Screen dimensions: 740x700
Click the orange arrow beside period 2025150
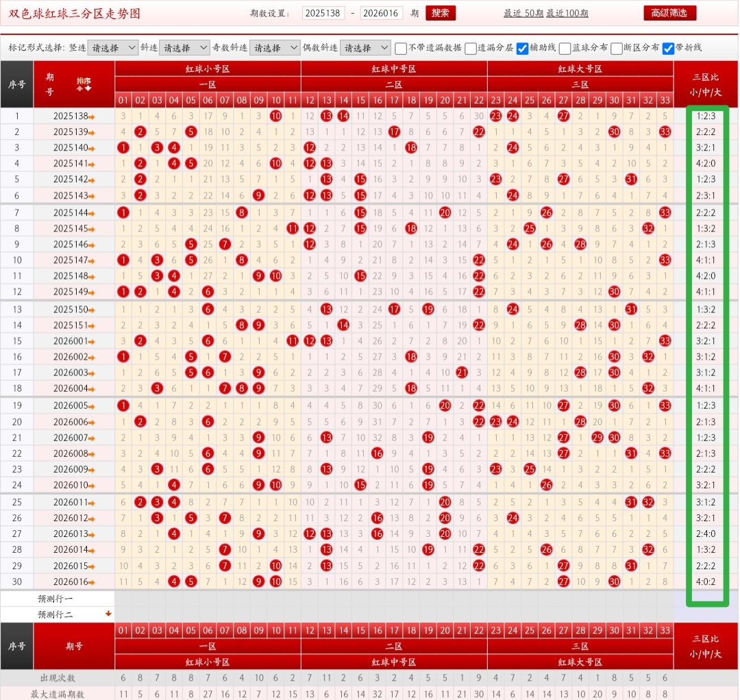pos(92,310)
